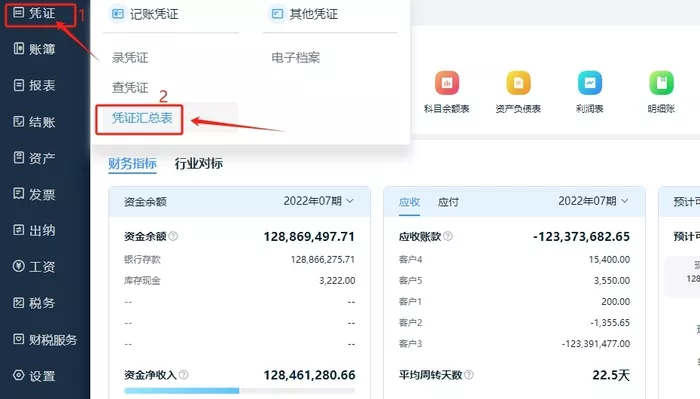Viewport: 700px width, 399px height.
Task: Click the help icon beside 应收账款
Action: click(x=448, y=236)
